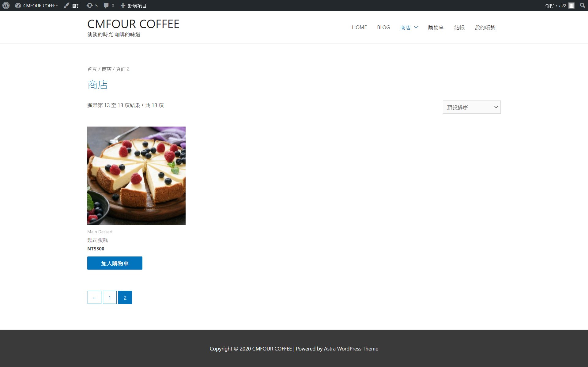The width and height of the screenshot is (588, 367).
Task: Open the cheesecake product thumbnail
Action: (x=136, y=176)
